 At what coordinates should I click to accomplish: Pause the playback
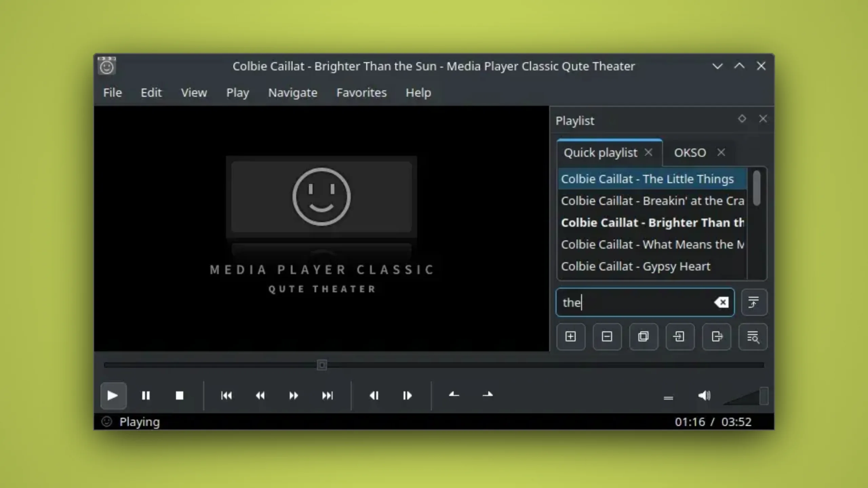pos(146,395)
